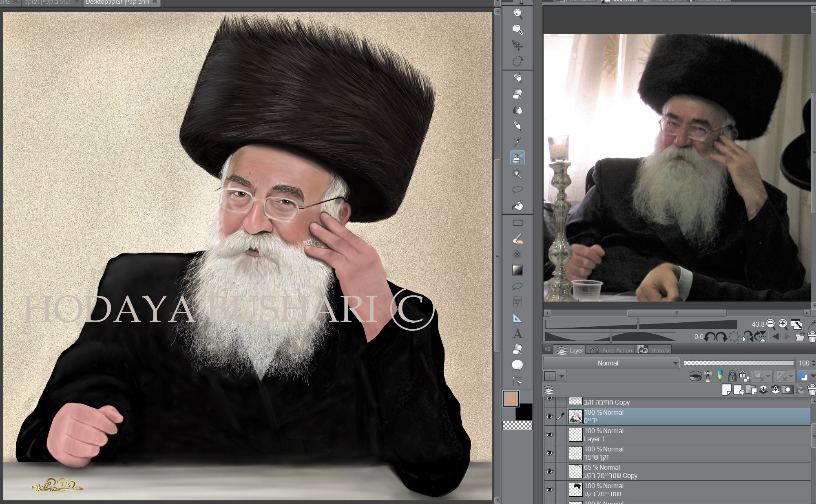The width and height of the screenshot is (816, 504).
Task: Select the Blend tool
Action: tap(518, 109)
